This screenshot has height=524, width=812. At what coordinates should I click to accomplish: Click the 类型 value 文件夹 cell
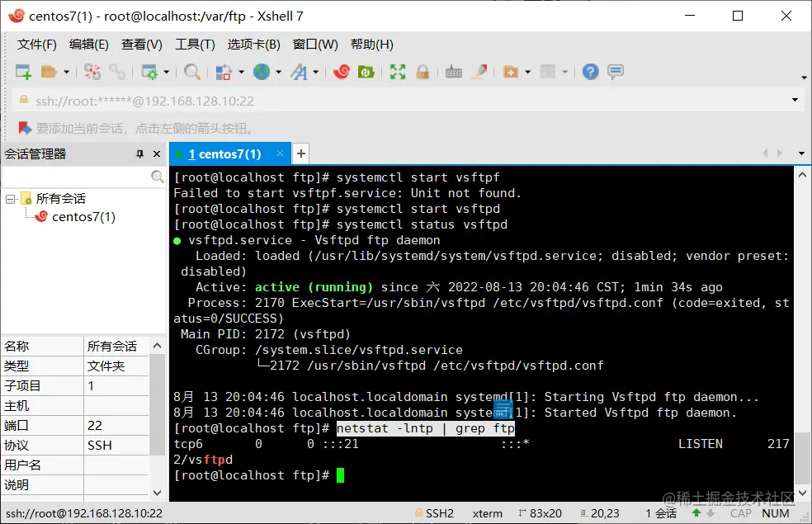(x=116, y=366)
